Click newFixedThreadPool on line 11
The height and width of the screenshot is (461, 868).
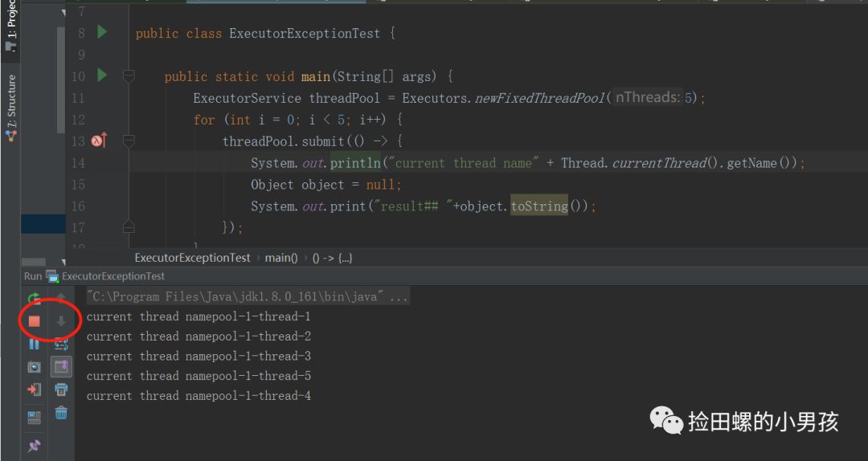click(540, 98)
